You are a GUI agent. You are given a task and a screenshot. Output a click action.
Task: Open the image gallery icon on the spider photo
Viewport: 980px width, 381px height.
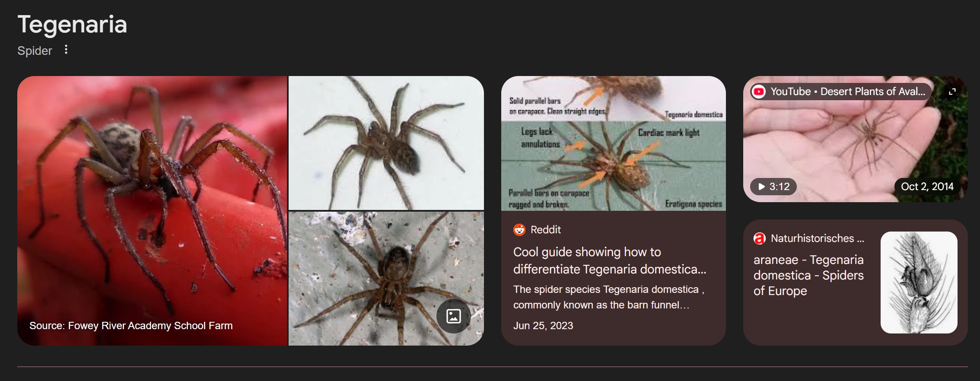point(453,316)
